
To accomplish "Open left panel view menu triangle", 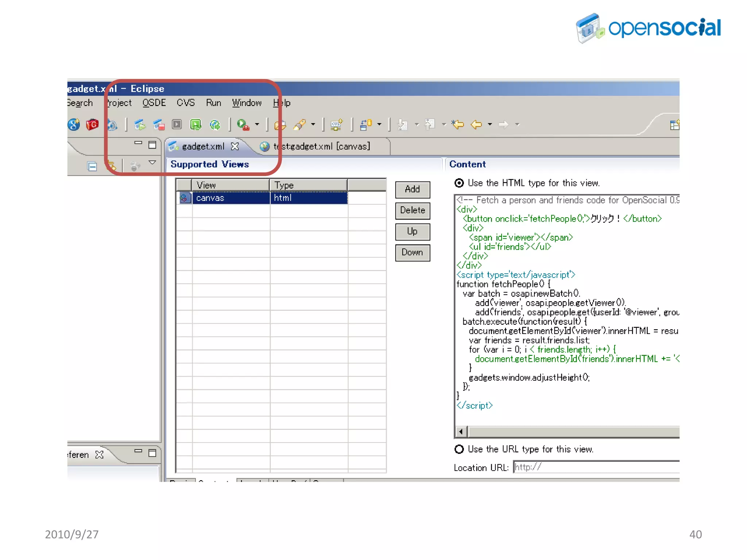I will tap(152, 162).
